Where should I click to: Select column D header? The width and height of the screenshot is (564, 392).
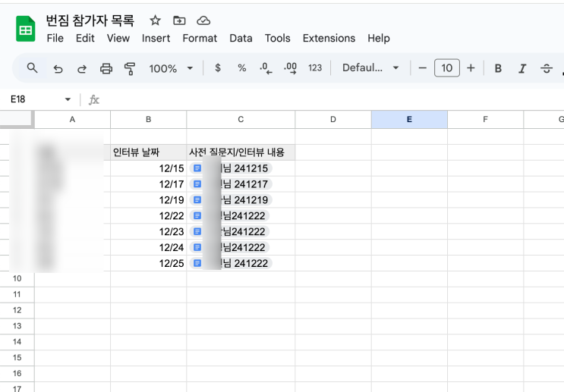pyautogui.click(x=333, y=120)
